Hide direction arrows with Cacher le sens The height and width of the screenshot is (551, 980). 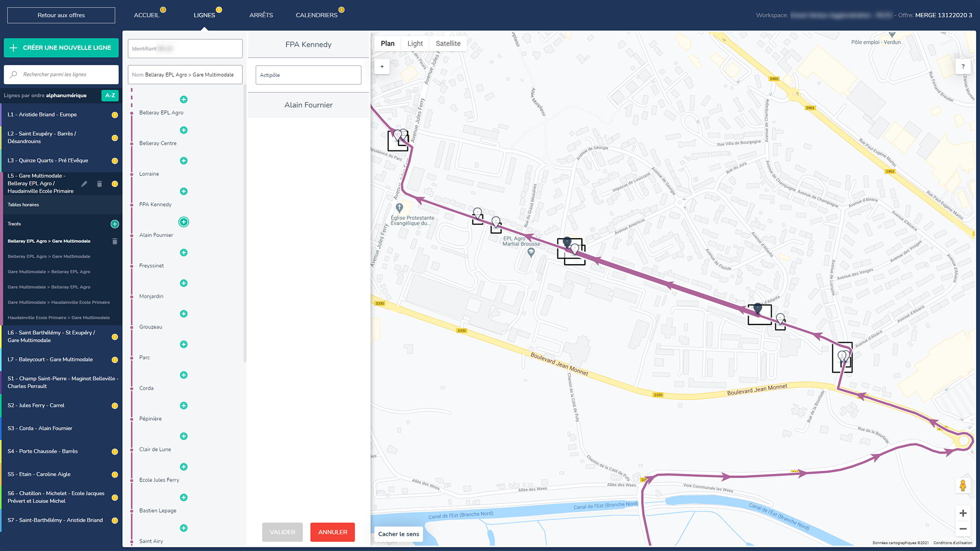coord(399,534)
